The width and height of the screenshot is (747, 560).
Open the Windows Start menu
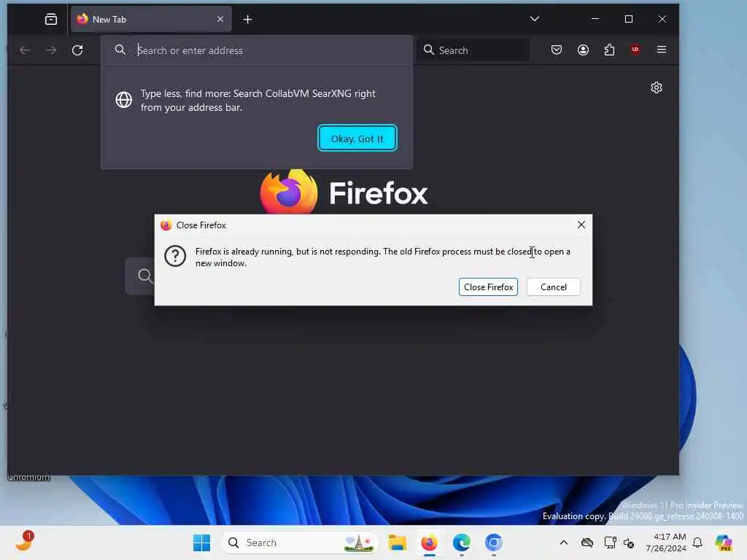201,542
